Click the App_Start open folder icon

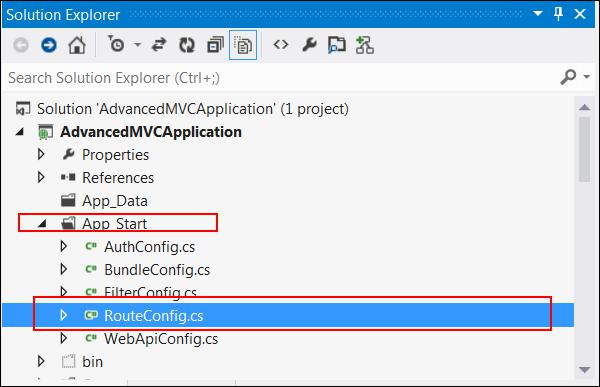point(68,223)
